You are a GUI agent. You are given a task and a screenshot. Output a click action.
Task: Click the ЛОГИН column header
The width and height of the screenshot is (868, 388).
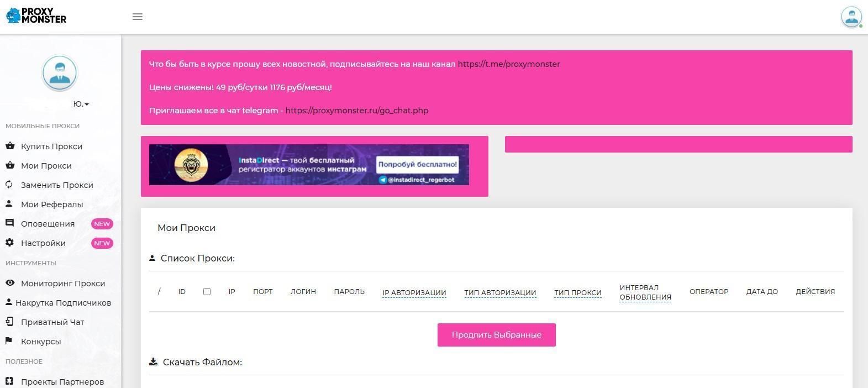pyautogui.click(x=303, y=291)
